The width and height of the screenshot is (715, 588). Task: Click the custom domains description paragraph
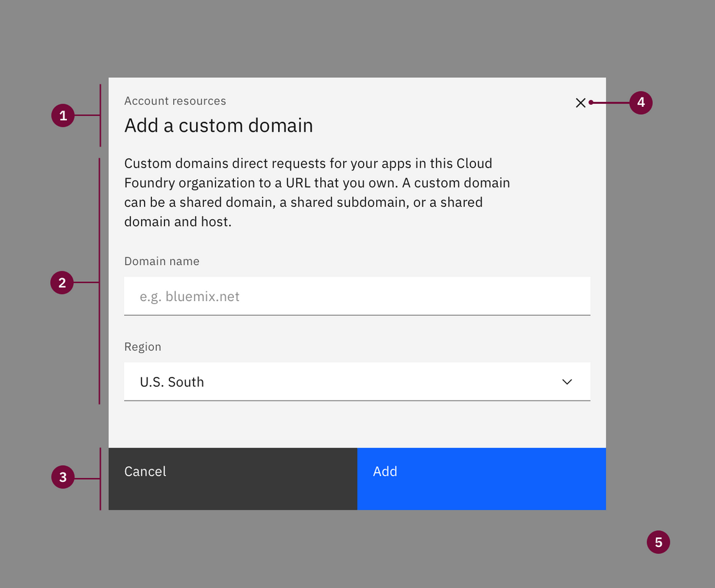(x=317, y=192)
